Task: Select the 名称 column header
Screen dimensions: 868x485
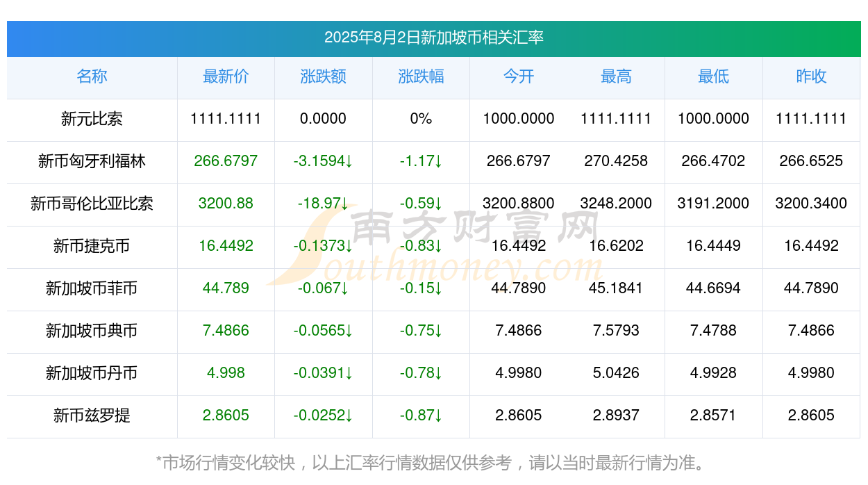Action: [x=92, y=76]
